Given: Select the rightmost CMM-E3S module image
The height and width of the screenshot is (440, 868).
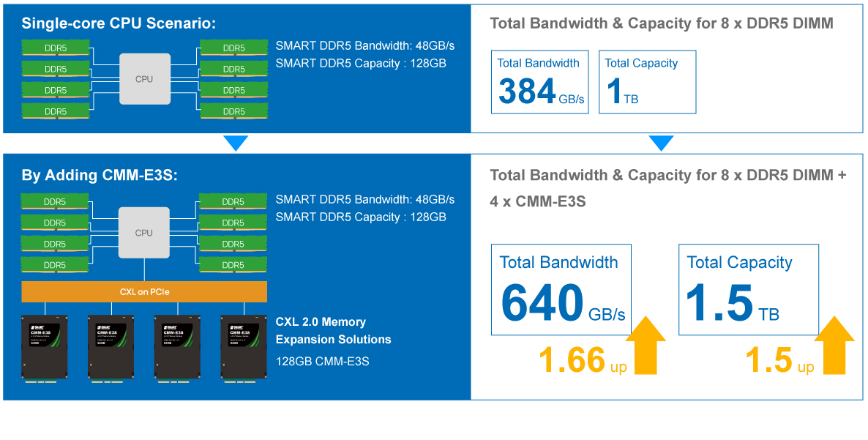Looking at the screenshot, I should pyautogui.click(x=244, y=348).
